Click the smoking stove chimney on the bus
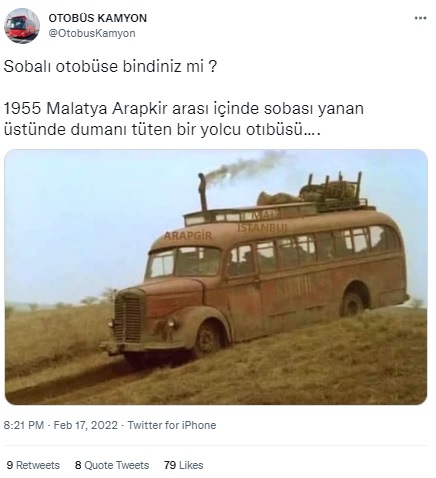 202,192
